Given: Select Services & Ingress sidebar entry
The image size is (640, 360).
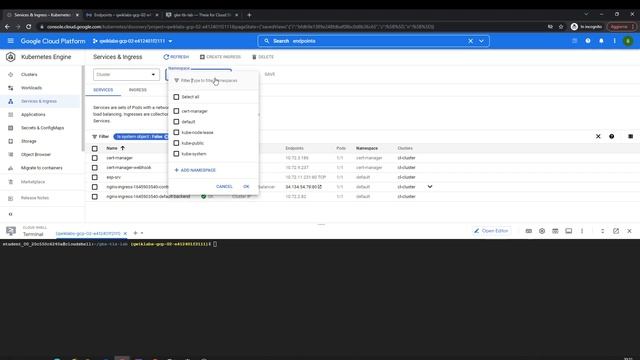Looking at the screenshot, I should point(39,101).
